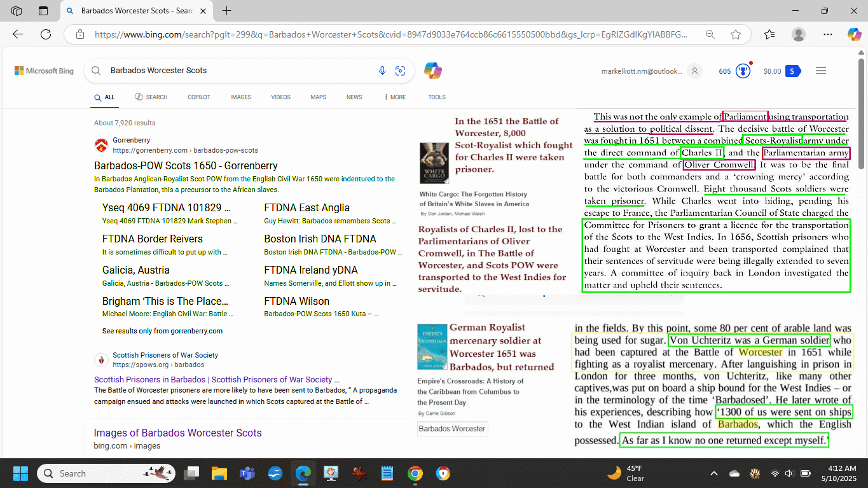Click the Barbados Worcester image caption button
Image resolution: width=868 pixels, height=488 pixels.
tap(451, 429)
